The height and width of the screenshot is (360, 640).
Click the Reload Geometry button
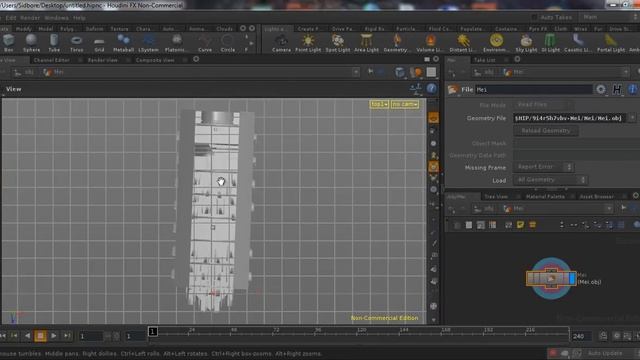(x=546, y=131)
